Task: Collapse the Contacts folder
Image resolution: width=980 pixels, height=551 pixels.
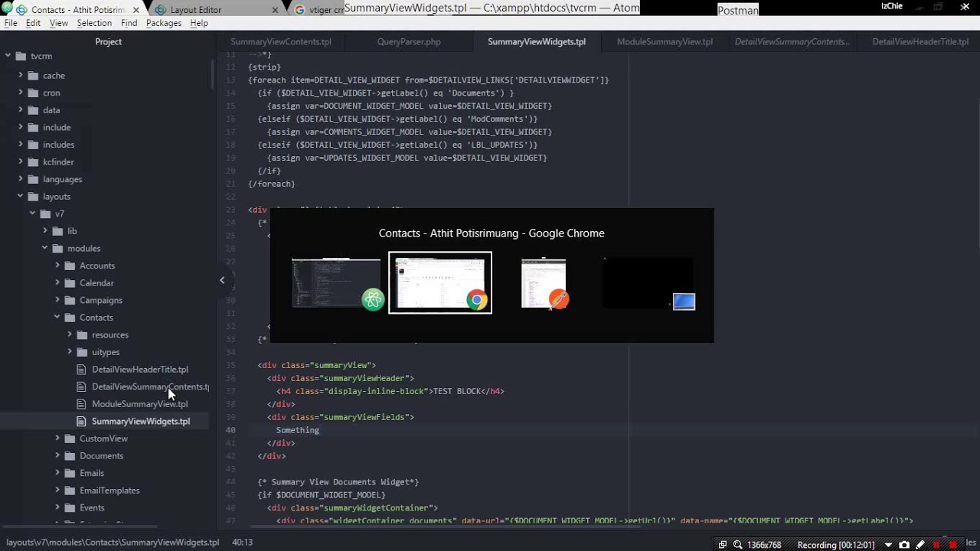Action: pyautogui.click(x=57, y=317)
